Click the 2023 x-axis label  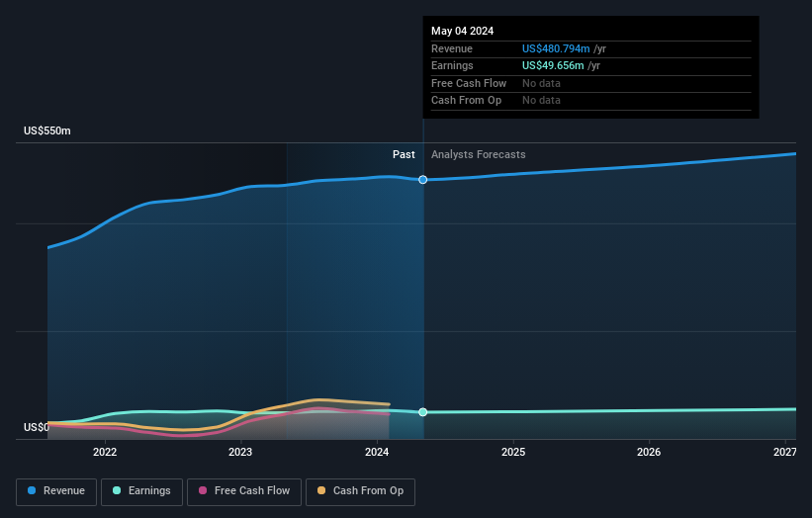(x=240, y=452)
